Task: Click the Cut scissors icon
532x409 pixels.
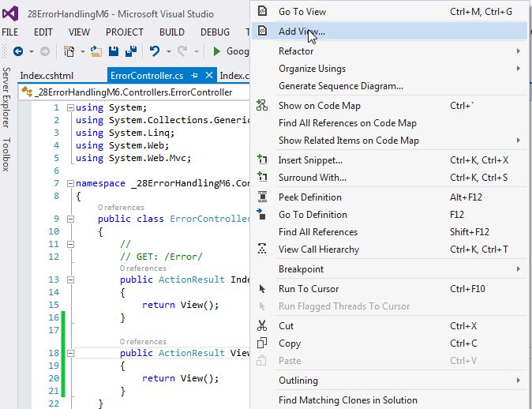Action: coord(262,325)
